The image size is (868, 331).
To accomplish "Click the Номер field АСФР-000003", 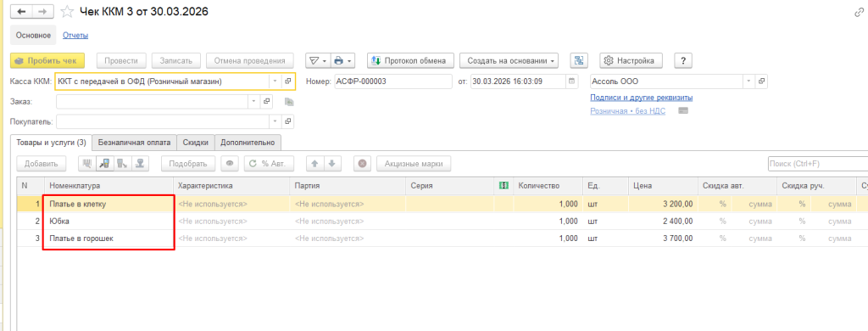I will (393, 81).
